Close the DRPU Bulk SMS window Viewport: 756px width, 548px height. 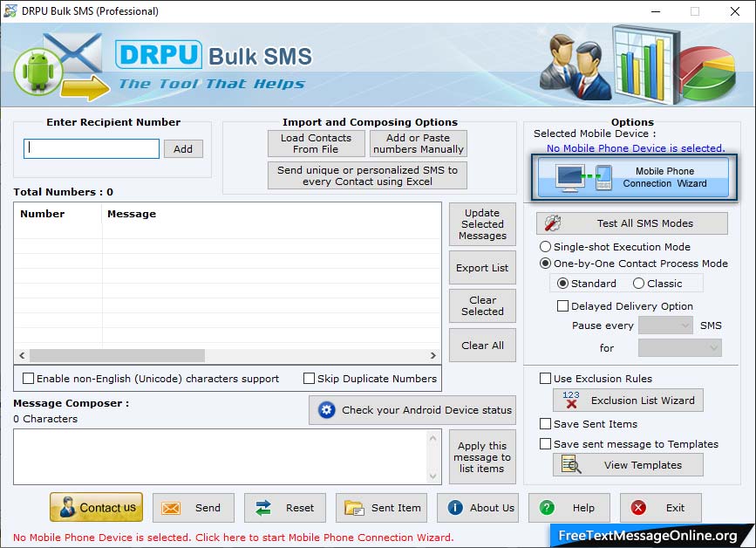(735, 11)
